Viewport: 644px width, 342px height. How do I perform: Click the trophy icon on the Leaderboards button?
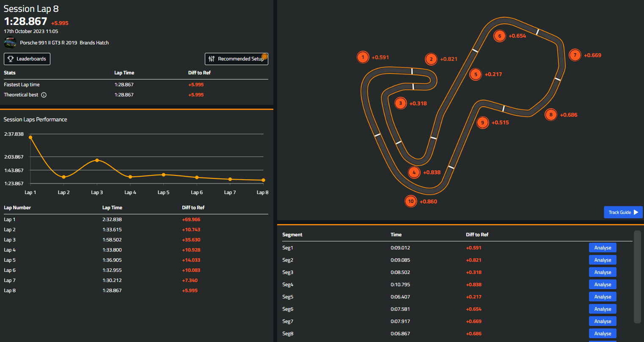tap(11, 59)
